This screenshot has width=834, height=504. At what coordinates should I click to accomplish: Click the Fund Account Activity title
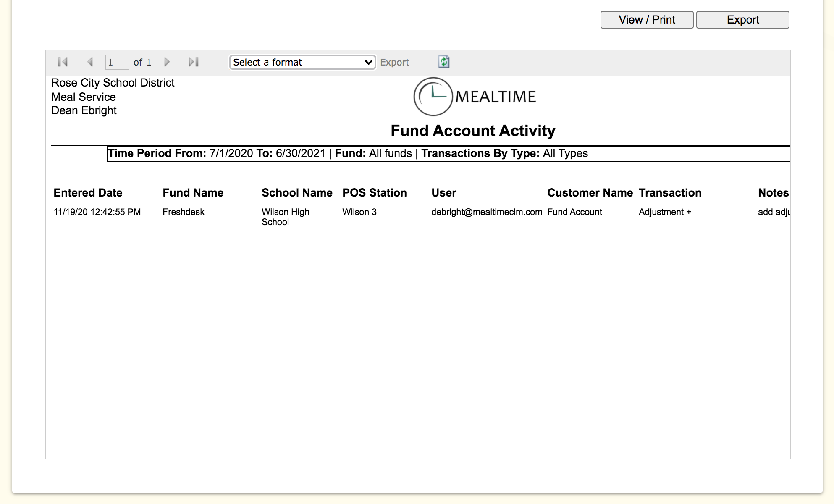click(x=472, y=131)
